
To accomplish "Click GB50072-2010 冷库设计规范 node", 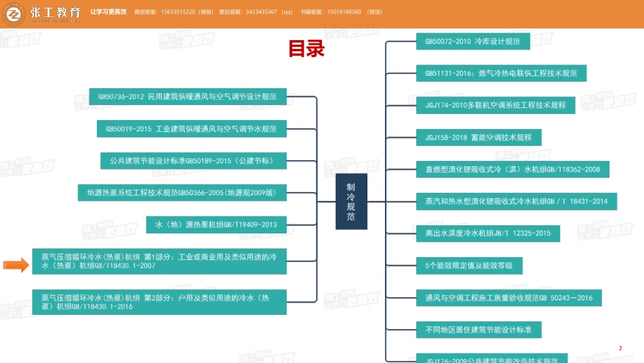I will point(472,41).
